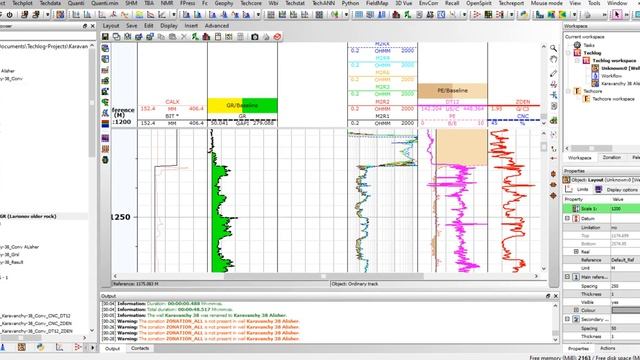Select the arrow pointer mouse mode icon
The image size is (640, 360).
pos(617,15)
